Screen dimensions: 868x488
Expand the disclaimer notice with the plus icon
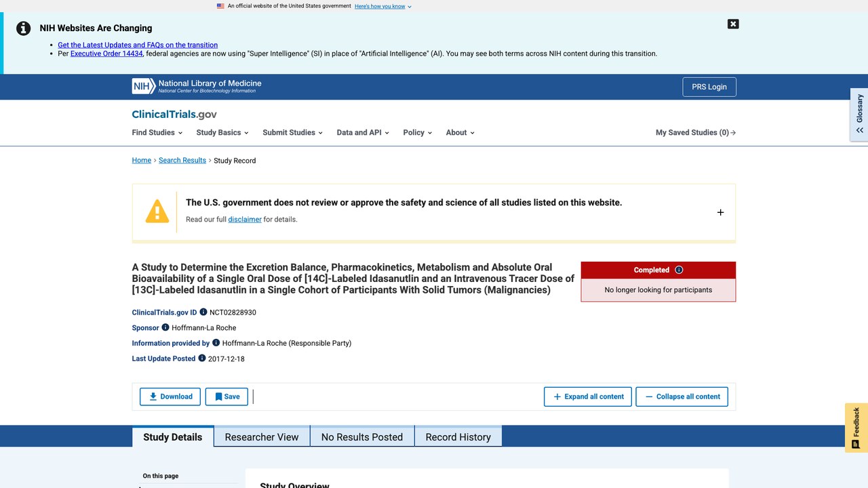[720, 212]
